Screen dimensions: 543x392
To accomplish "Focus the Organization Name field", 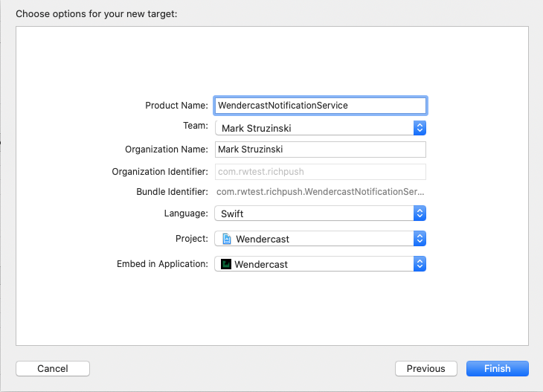I will [x=320, y=150].
